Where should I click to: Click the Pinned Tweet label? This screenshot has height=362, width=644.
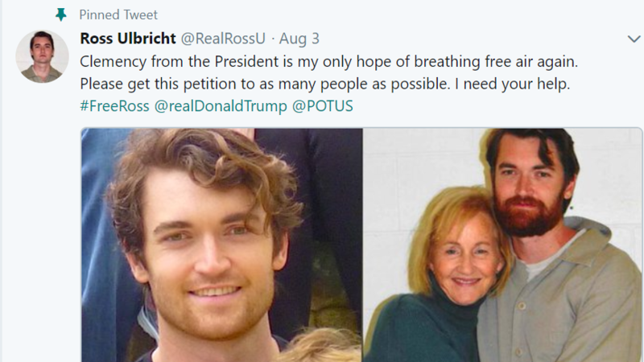118,14
